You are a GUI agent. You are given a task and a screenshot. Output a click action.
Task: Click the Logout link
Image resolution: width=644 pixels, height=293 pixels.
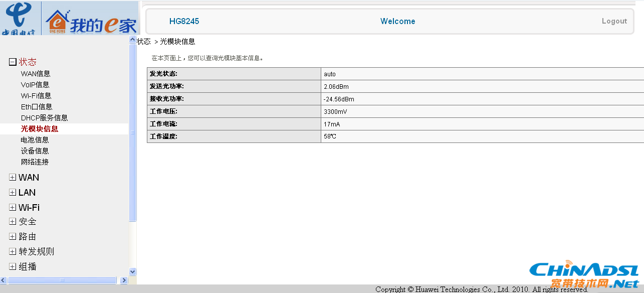click(614, 21)
